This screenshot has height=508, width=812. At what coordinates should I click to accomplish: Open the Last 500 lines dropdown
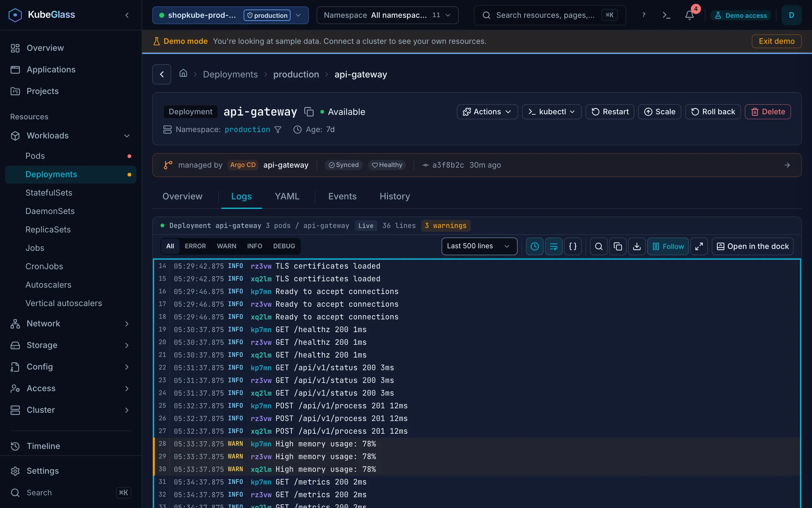479,246
